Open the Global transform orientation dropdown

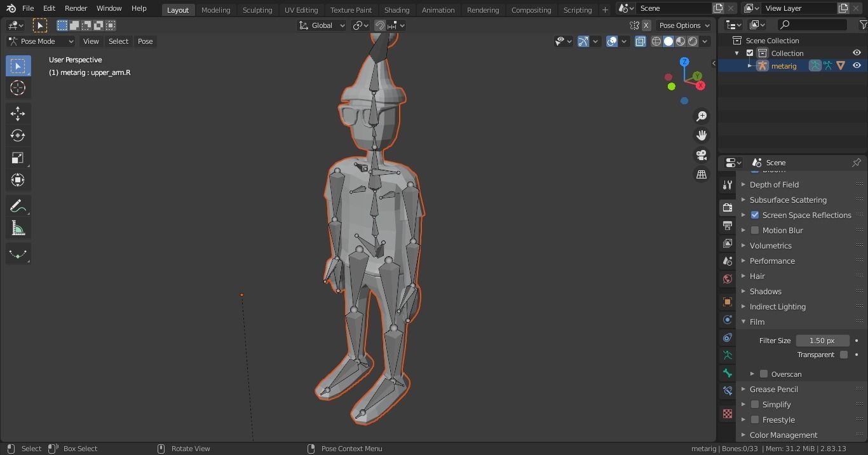[x=322, y=25]
